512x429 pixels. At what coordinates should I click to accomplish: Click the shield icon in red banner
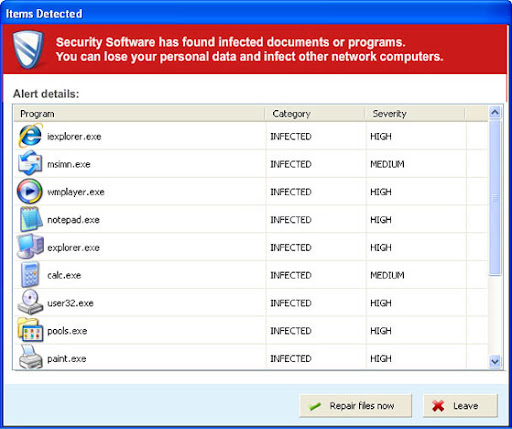28,49
